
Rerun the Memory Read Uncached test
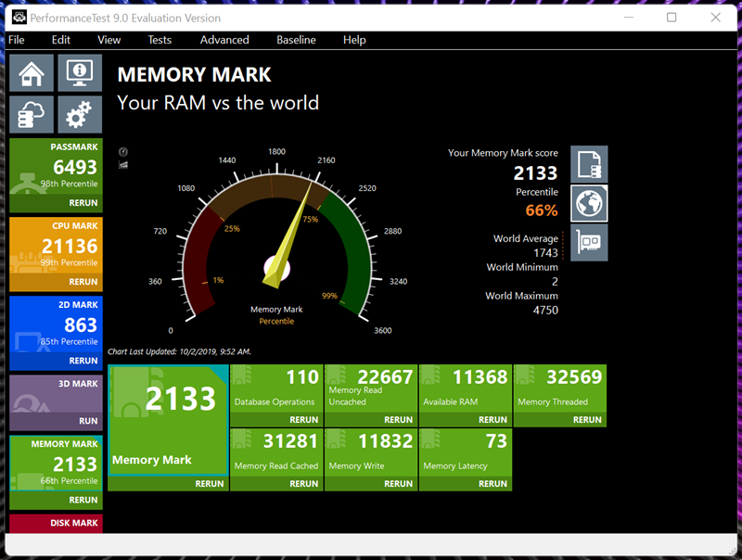(x=399, y=420)
